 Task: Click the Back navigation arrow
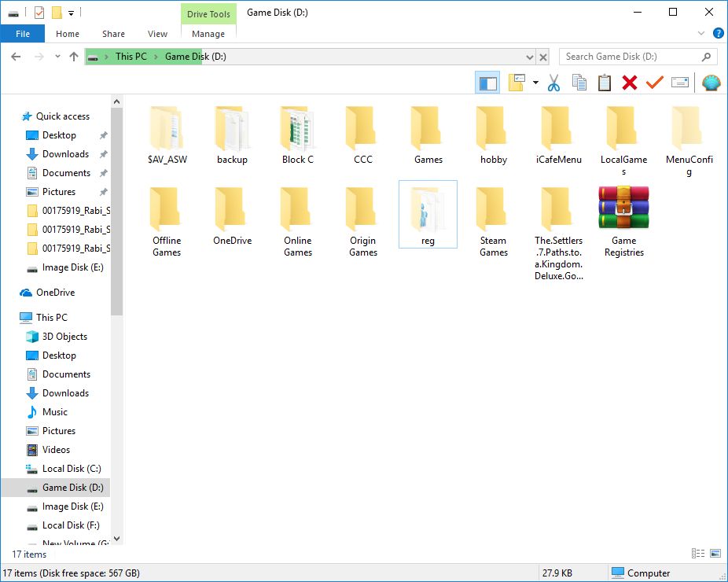[x=16, y=56]
